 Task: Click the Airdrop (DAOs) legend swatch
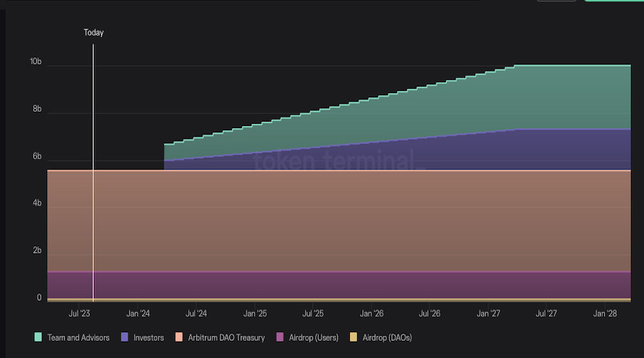pyautogui.click(x=353, y=337)
